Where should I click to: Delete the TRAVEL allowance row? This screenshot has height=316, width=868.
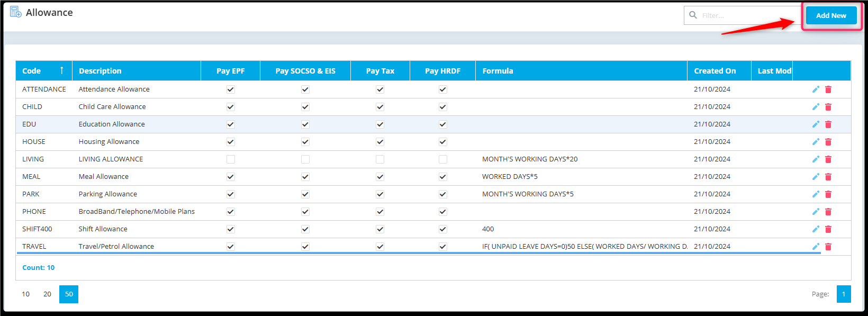coord(828,247)
